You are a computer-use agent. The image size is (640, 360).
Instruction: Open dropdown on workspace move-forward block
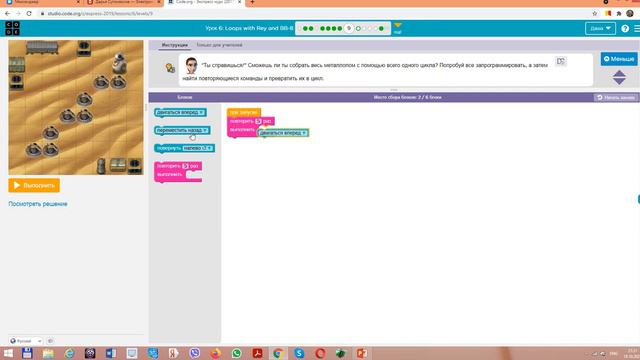click(x=304, y=133)
